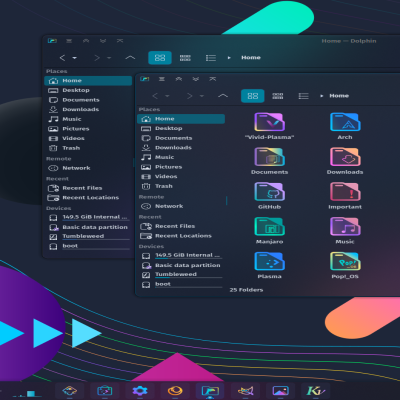Open Documents place in front window sidebar
The height and width of the screenshot is (400, 400).
181,138
